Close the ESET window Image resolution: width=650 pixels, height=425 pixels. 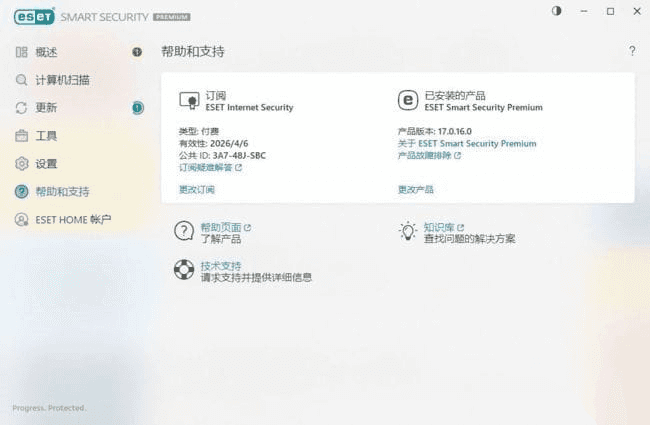(x=637, y=11)
